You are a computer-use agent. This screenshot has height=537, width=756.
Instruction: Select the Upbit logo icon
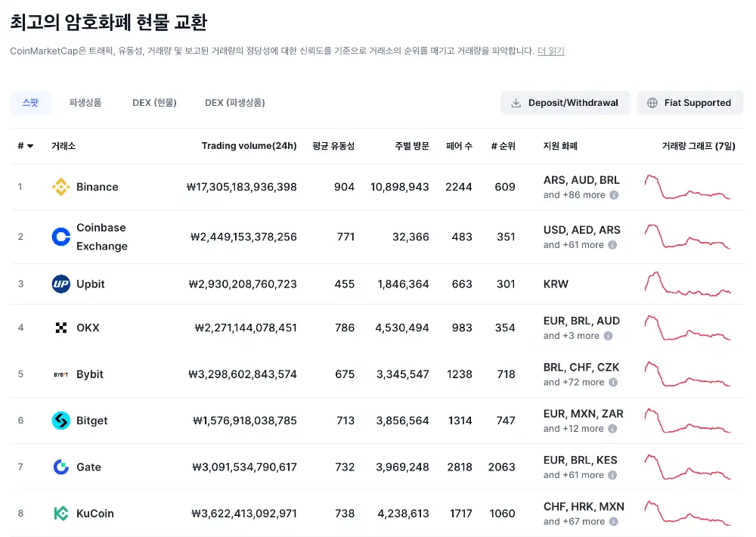click(x=60, y=284)
